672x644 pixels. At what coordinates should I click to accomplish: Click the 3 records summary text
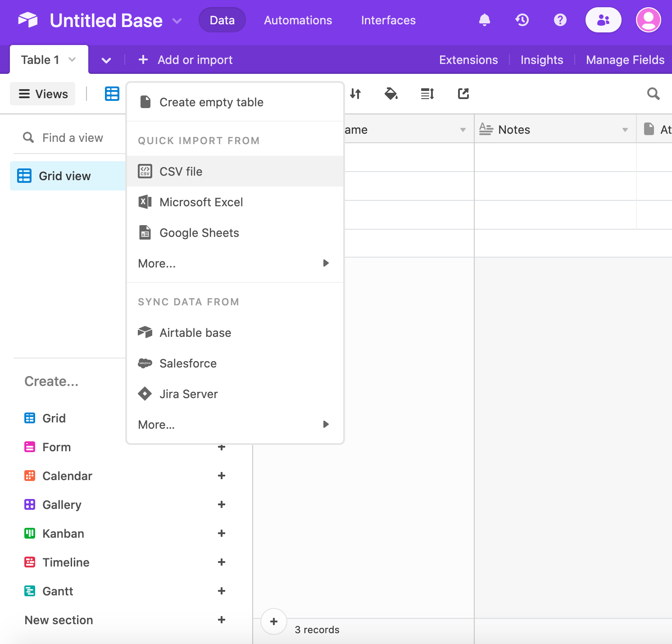[317, 630]
